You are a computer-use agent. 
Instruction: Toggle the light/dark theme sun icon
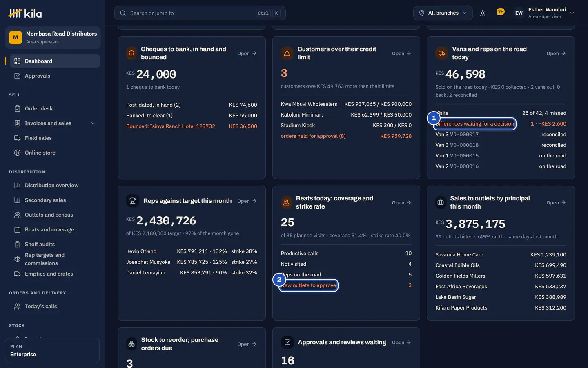(482, 13)
